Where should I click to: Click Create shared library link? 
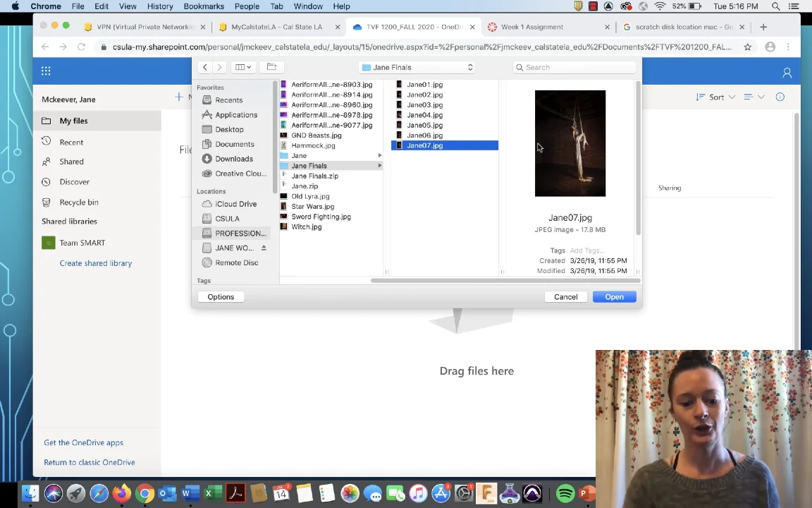[x=96, y=263]
